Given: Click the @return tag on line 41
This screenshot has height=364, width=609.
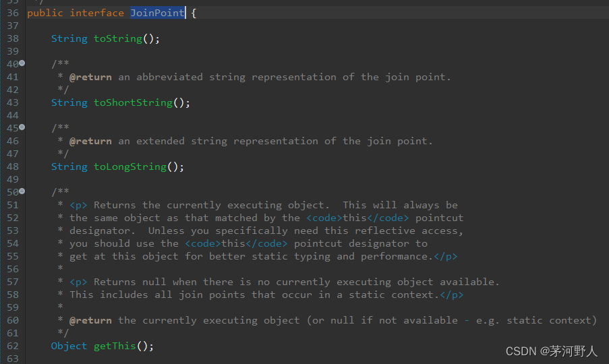Looking at the screenshot, I should click(90, 77).
